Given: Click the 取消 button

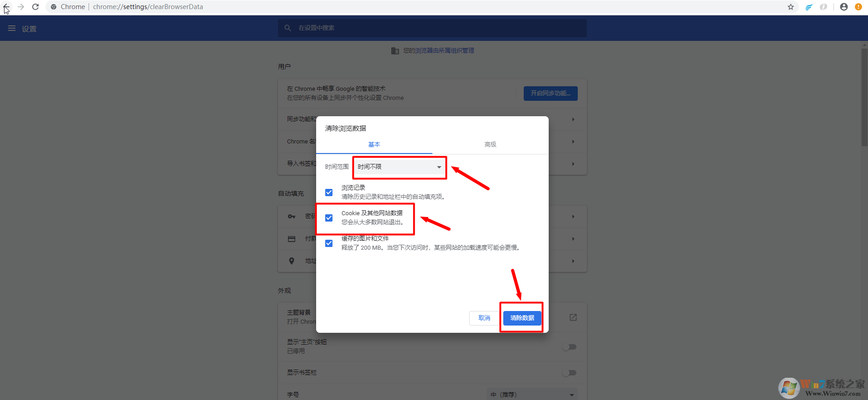Looking at the screenshot, I should tap(484, 318).
